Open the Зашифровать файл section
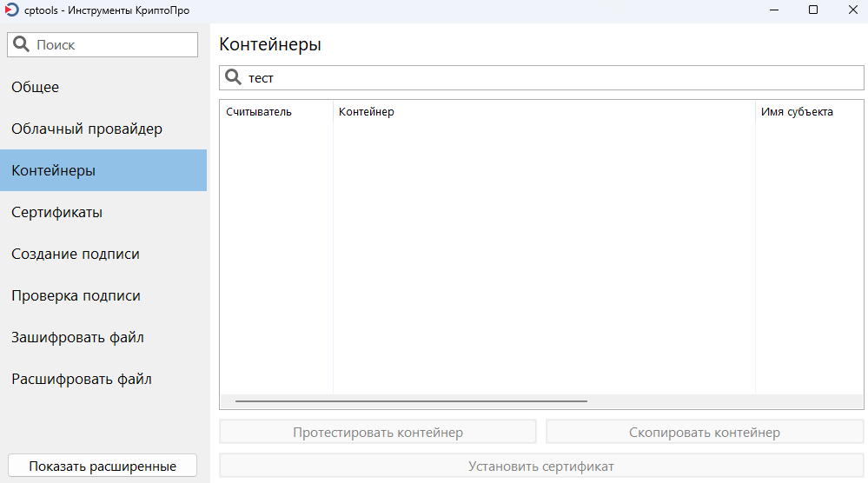The height and width of the screenshot is (483, 868). 103,337
